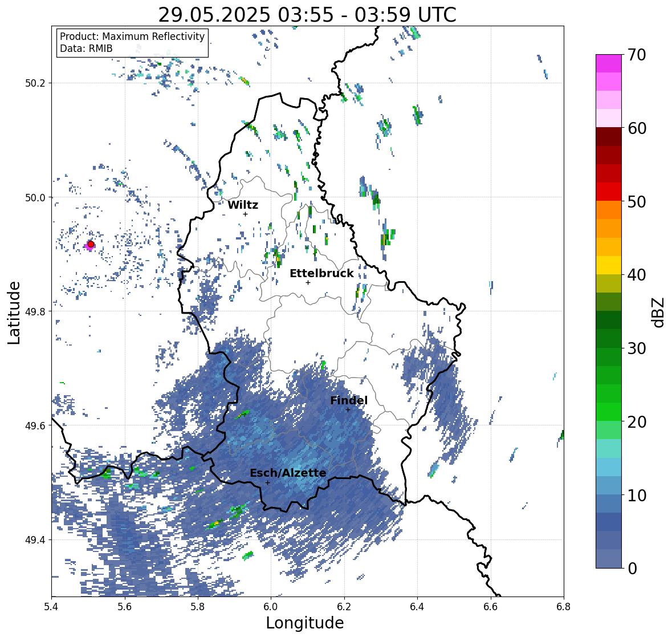Click the Longitude axis label
672x637 pixels.
click(305, 623)
